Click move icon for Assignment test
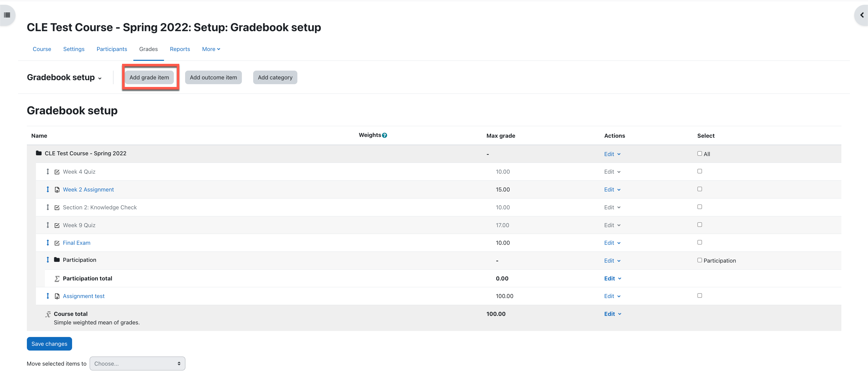The image size is (868, 389). 48,296
